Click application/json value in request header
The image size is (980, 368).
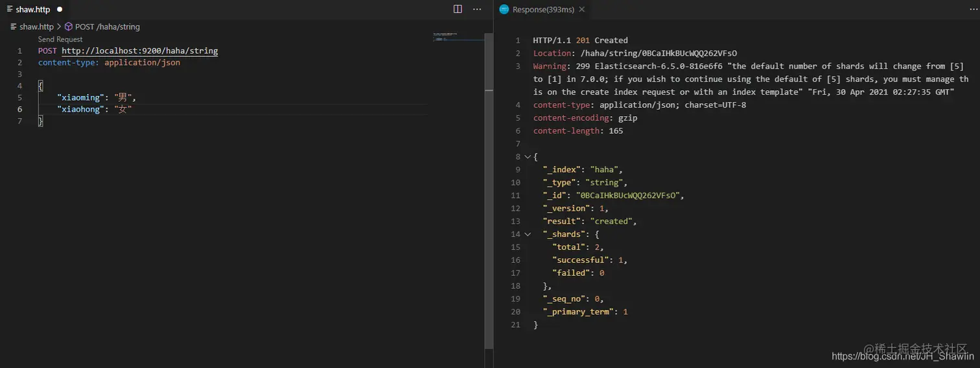click(x=143, y=62)
